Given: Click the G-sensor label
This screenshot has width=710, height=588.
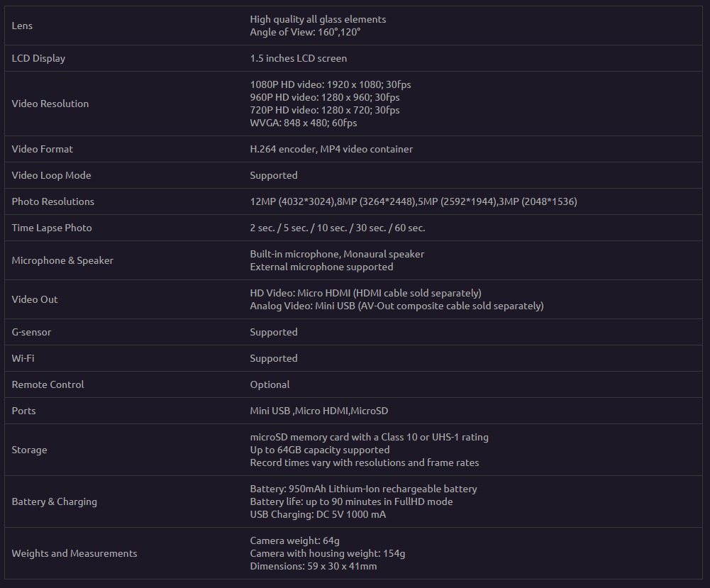Looking at the screenshot, I should (31, 332).
